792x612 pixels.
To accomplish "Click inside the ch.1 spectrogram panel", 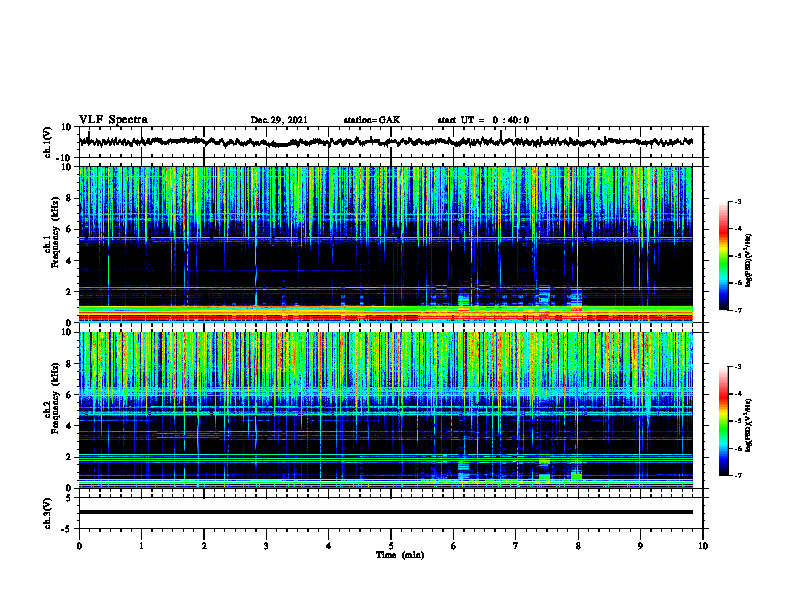I will (385, 244).
